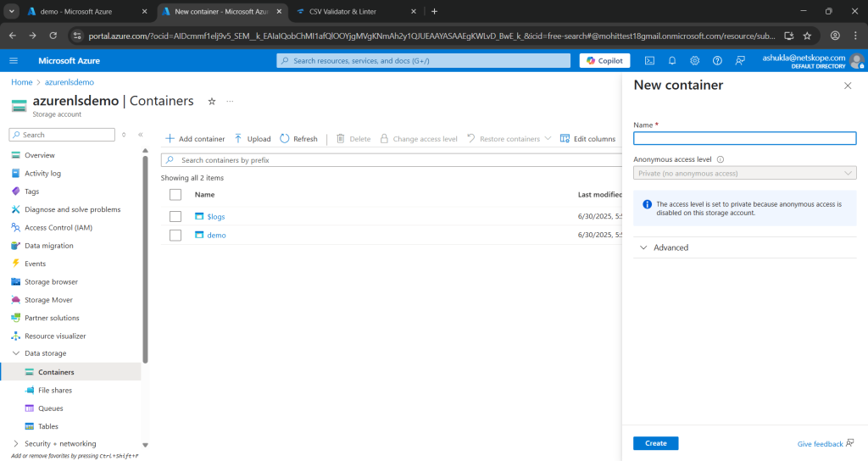
Task: Click the Home breadcrumb link
Action: [x=21, y=82]
